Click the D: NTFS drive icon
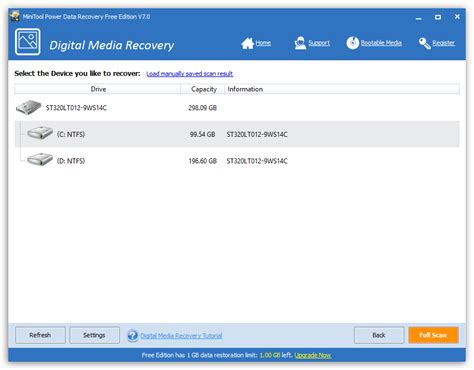The height and width of the screenshot is (370, 474). point(40,159)
